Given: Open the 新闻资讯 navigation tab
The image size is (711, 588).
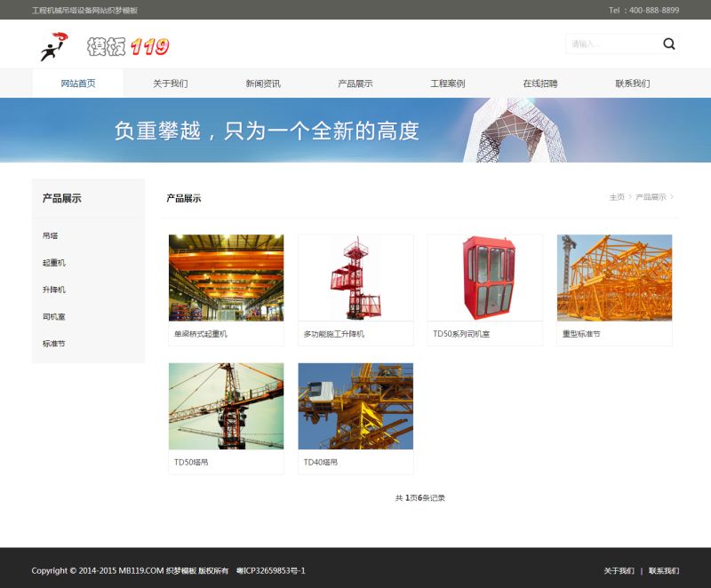Looking at the screenshot, I should 263,83.
